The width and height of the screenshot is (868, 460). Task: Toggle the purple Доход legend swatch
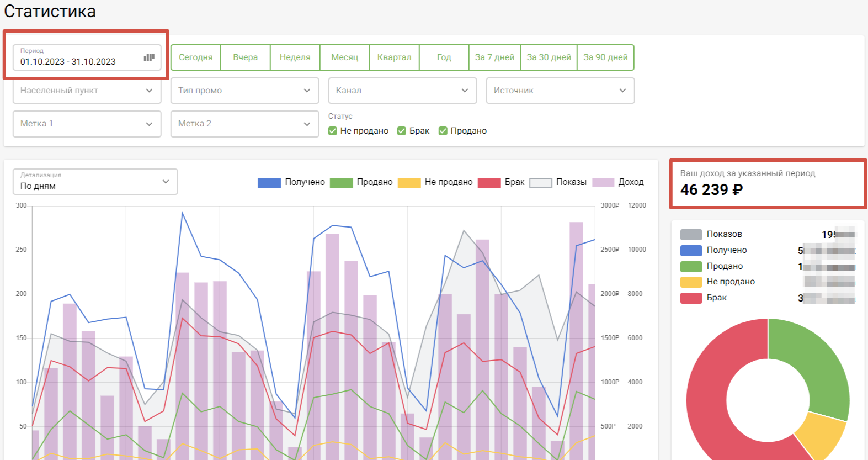click(603, 183)
